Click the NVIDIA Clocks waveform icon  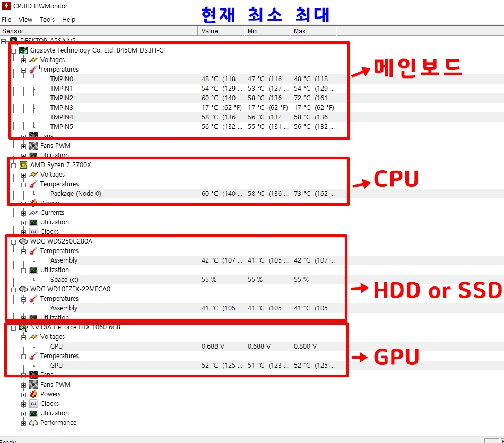coord(33,404)
